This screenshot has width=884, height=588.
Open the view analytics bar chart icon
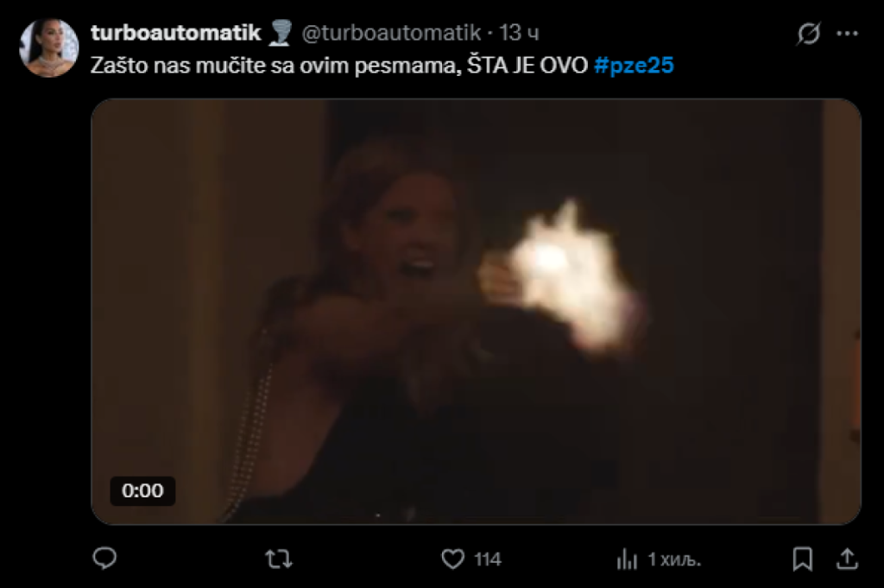pyautogui.click(x=627, y=560)
